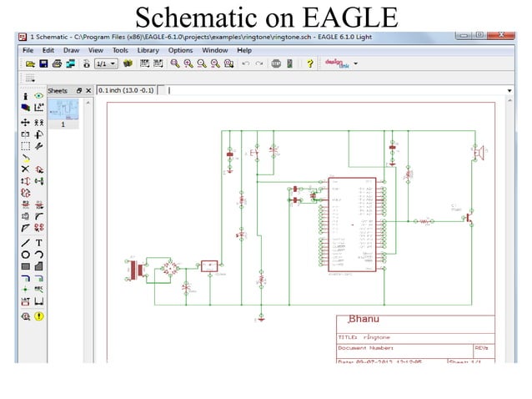Click into the command line input field
The height and width of the screenshot is (399, 532).
pos(336,90)
